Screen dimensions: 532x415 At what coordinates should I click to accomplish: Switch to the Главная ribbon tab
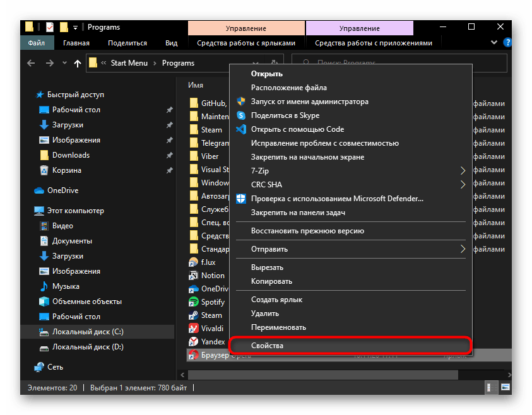click(76, 43)
